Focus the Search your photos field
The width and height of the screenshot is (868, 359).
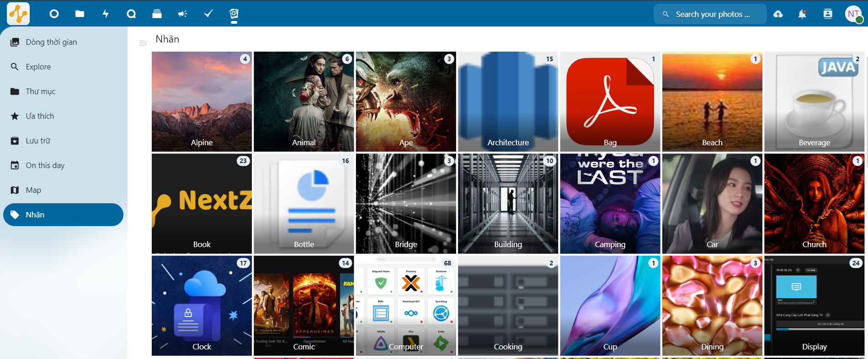coord(710,14)
